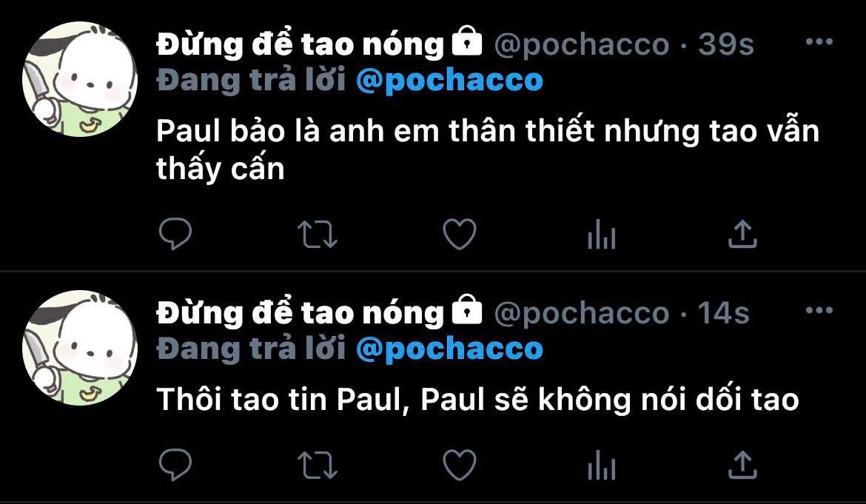Screen dimensions: 866x504
Task: Open the profile avatar on second tweet
Action: 80,348
